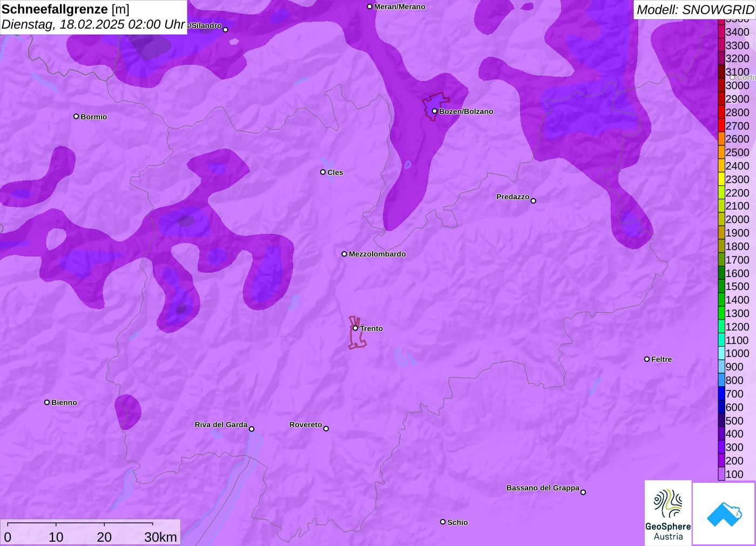Screen dimensions: 756x546
Task: Click the Riva del Garda marker dot
Action: tap(252, 429)
